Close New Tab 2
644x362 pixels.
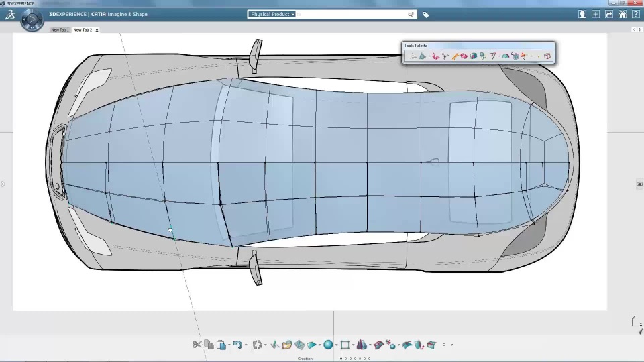coord(97,30)
